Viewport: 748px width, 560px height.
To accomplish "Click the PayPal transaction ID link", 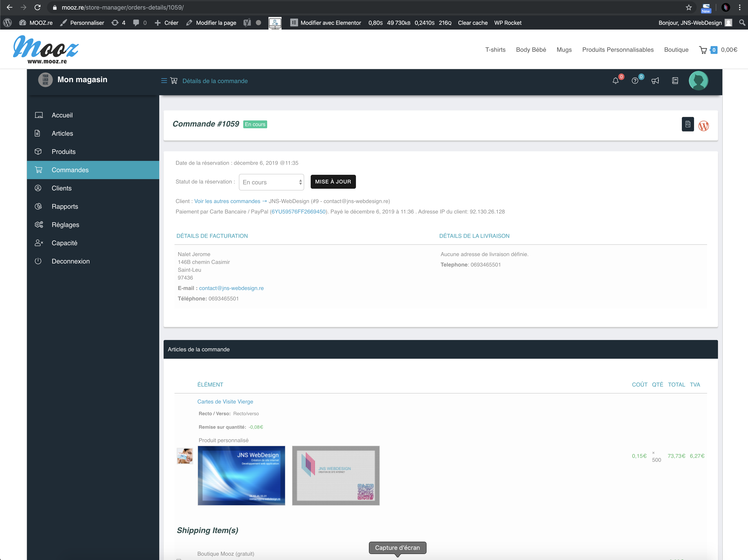I will [x=298, y=212].
